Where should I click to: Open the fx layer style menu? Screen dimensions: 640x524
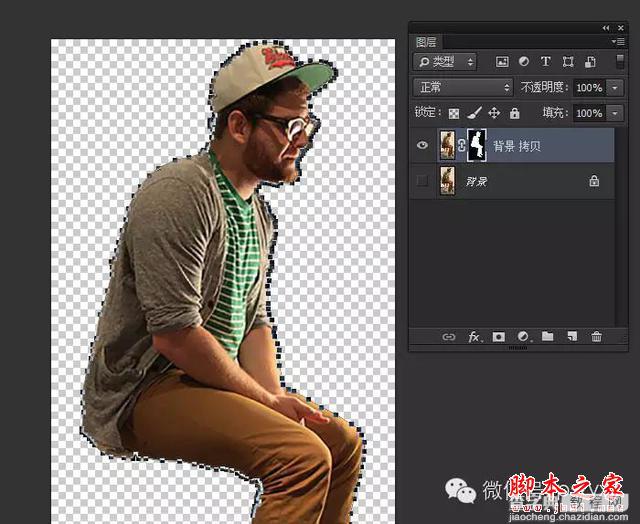pos(474,337)
